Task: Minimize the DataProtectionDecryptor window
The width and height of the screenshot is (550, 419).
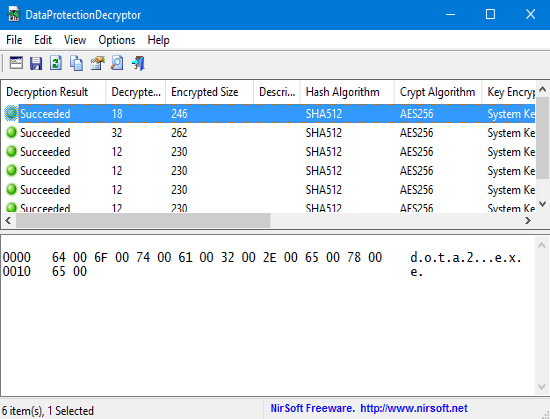Action: (450, 14)
